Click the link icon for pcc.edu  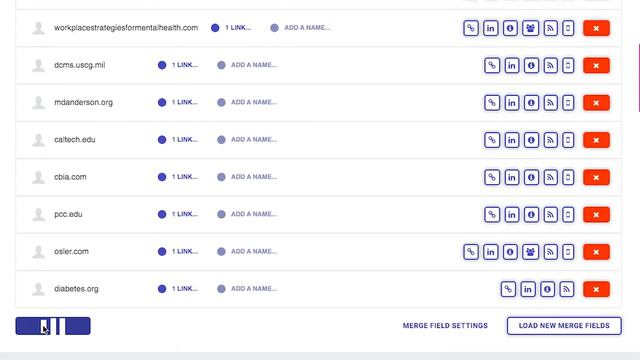492,215
